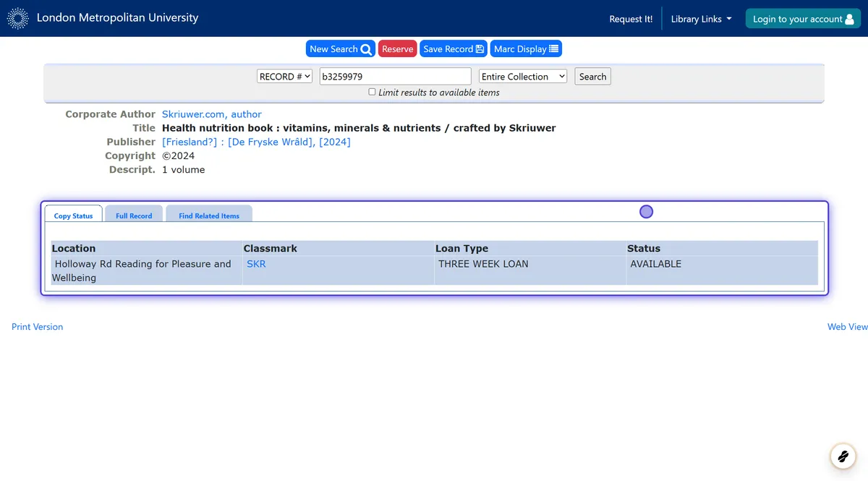
Task: Open the Entire Collection scope dropdown
Action: [x=523, y=76]
